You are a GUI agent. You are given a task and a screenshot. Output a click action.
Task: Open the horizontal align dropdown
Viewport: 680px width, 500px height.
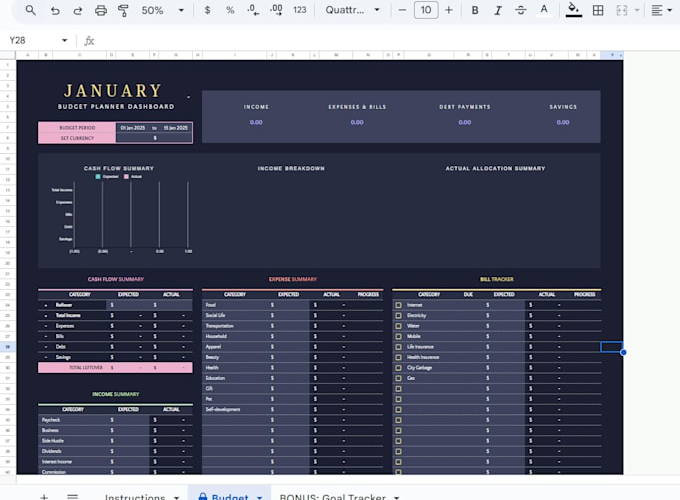pyautogui.click(x=661, y=10)
